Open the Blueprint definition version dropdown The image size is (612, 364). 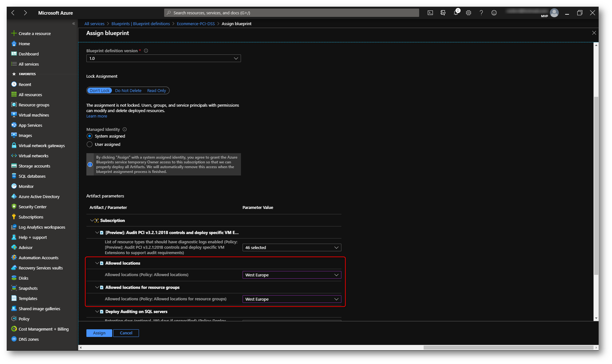coord(163,58)
